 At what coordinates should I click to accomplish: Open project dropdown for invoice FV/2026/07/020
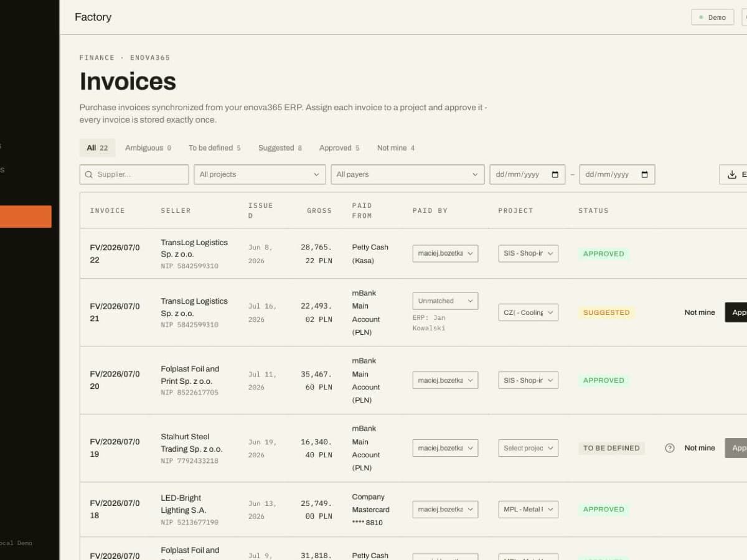coord(528,380)
